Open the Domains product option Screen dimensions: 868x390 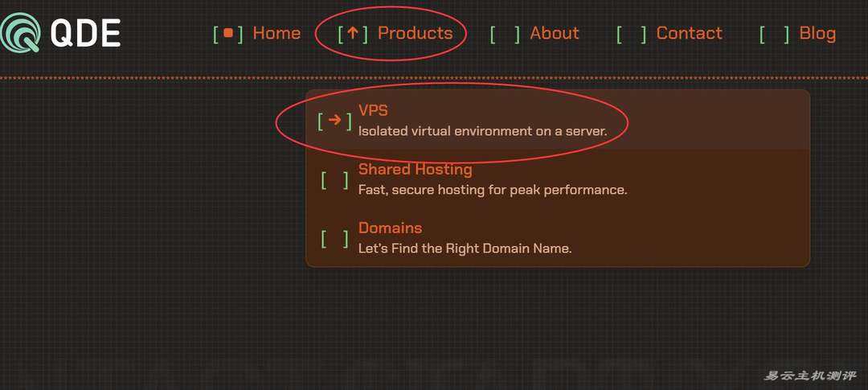(390, 228)
